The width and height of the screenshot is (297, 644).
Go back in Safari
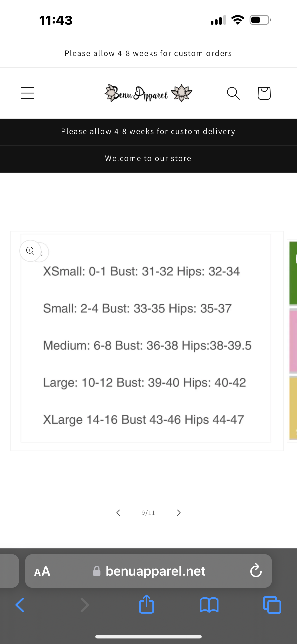pyautogui.click(x=20, y=605)
